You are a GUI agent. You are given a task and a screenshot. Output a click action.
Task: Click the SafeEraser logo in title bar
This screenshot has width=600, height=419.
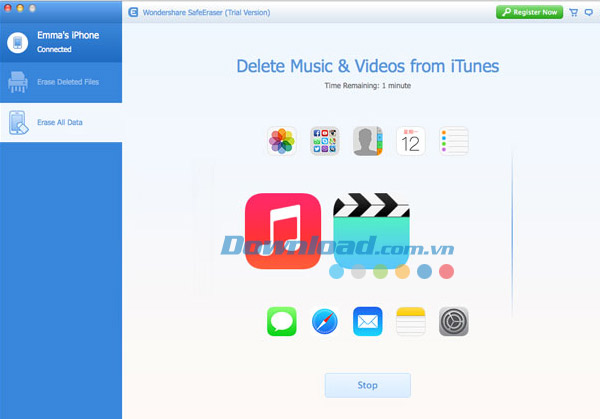(133, 12)
